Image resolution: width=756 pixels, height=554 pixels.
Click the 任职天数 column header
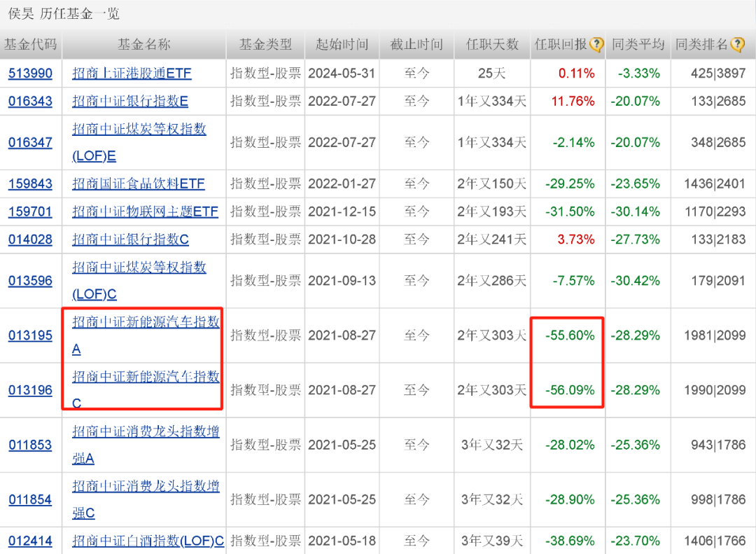[x=492, y=45]
